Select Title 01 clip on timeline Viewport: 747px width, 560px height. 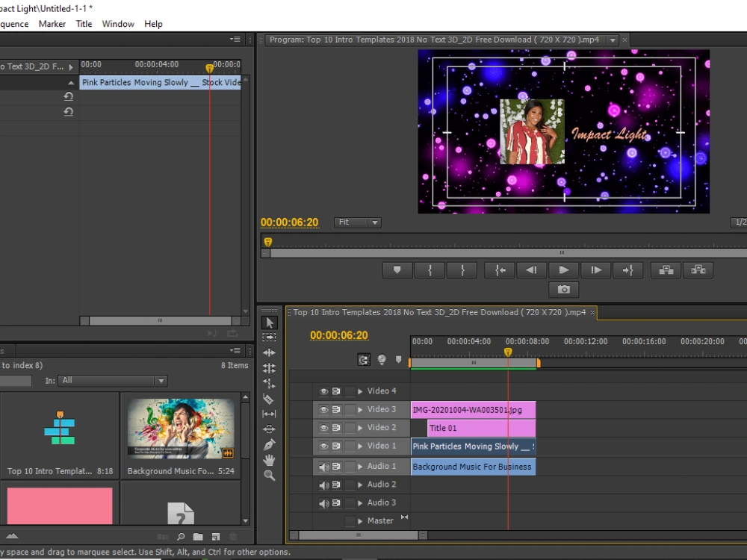(481, 428)
